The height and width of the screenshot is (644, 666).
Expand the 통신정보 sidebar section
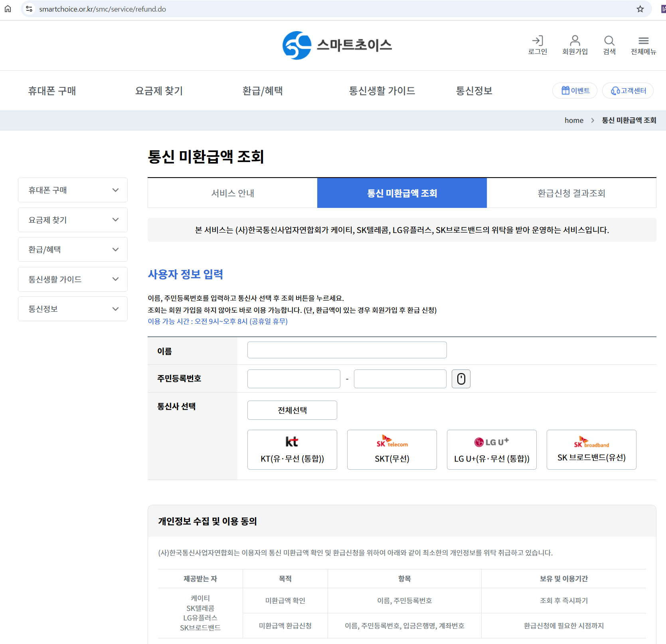pos(72,308)
